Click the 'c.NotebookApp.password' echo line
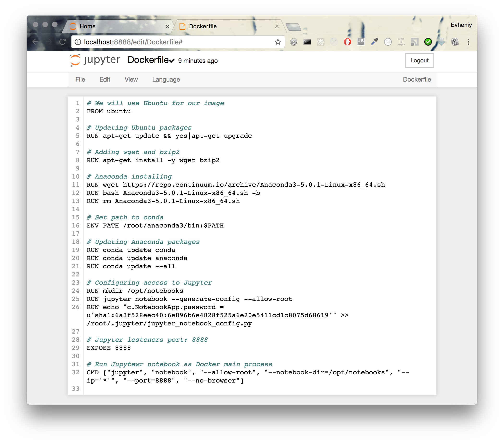Viewport: 504px width, 443px height. (217, 315)
